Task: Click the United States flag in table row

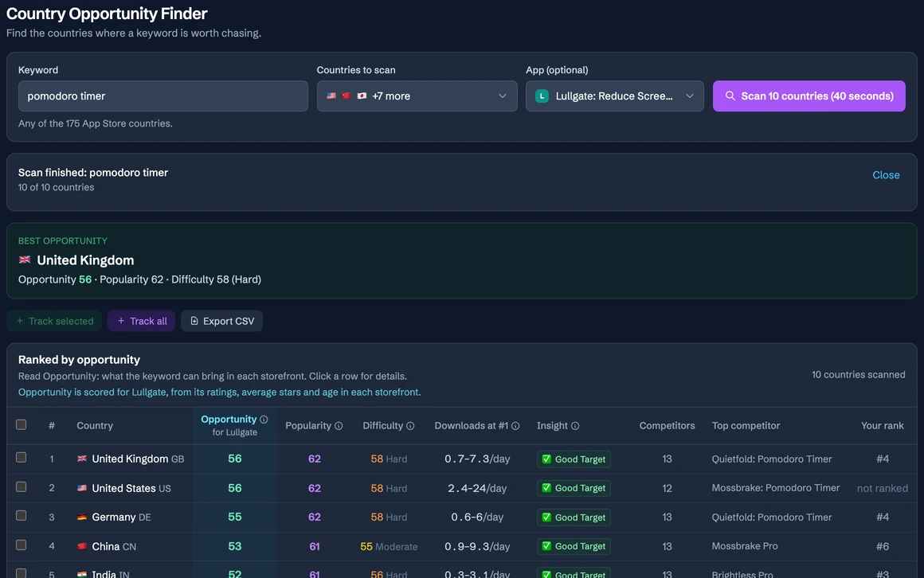Action: tap(82, 488)
